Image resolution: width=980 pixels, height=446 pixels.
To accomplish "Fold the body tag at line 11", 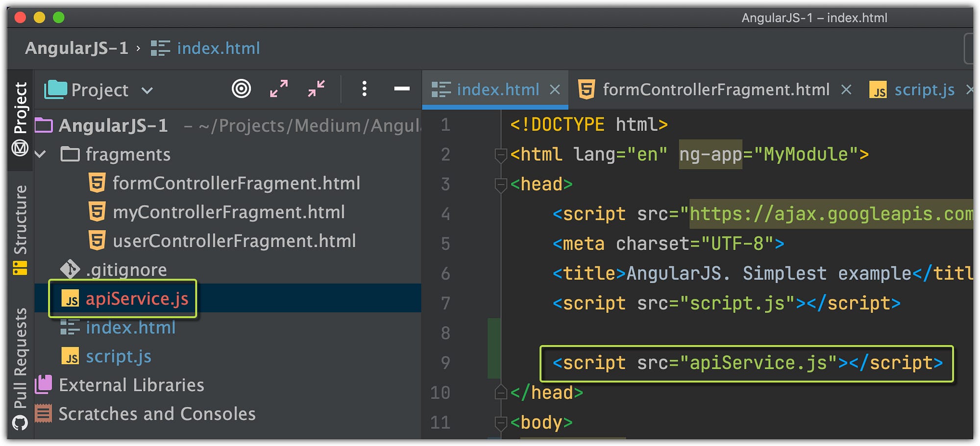I will coord(500,423).
